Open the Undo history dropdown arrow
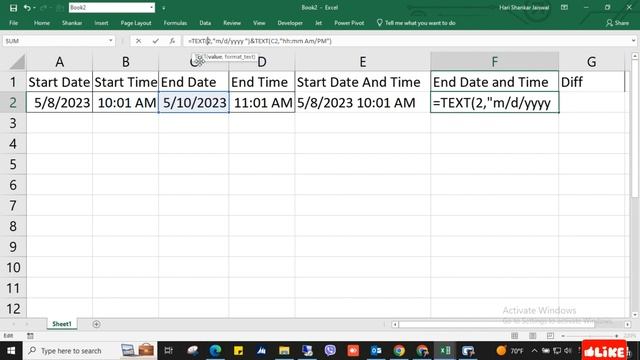 [x=34, y=8]
